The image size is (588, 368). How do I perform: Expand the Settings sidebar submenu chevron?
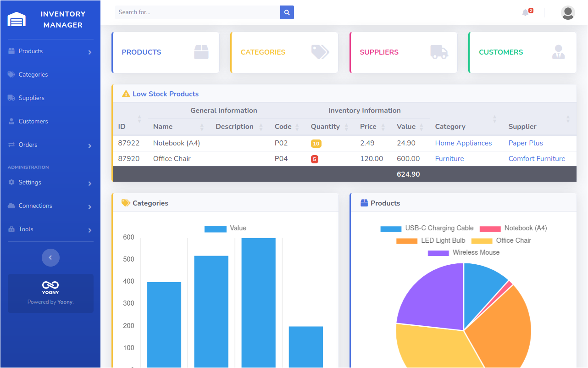pos(90,184)
